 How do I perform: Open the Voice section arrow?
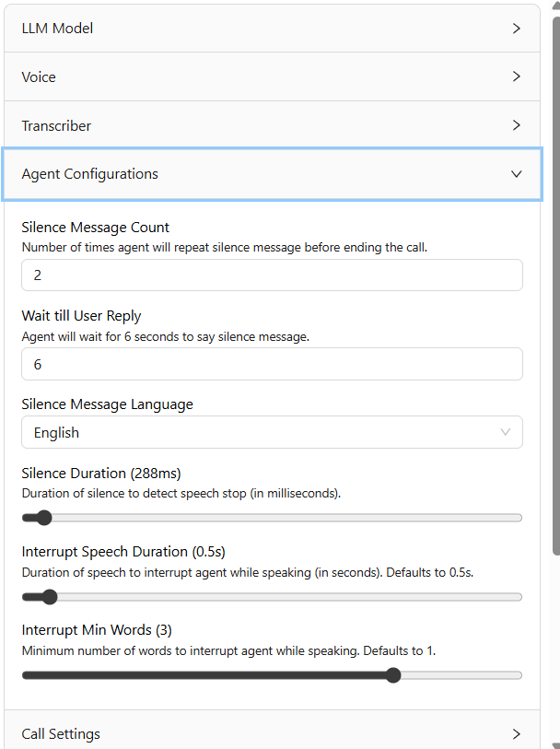click(x=516, y=76)
